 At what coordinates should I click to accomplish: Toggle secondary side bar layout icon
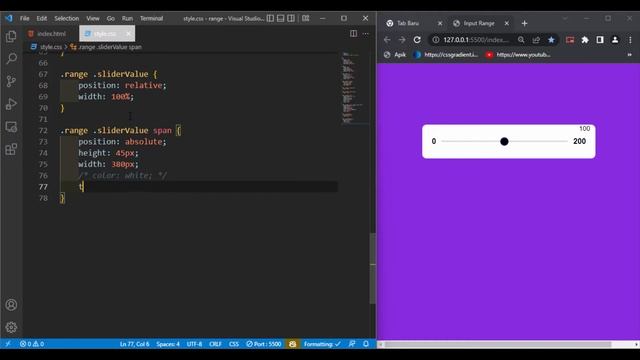click(291, 18)
